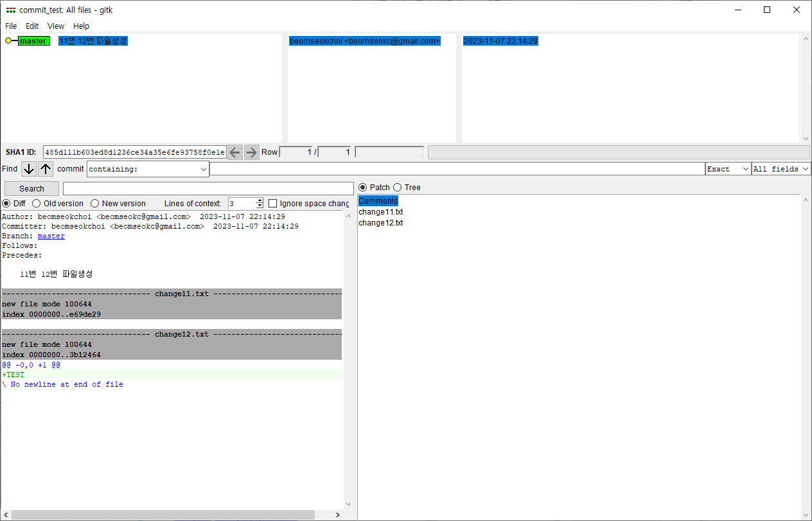The image size is (812, 521).
Task: Enable Ignore space change
Action: click(272, 203)
